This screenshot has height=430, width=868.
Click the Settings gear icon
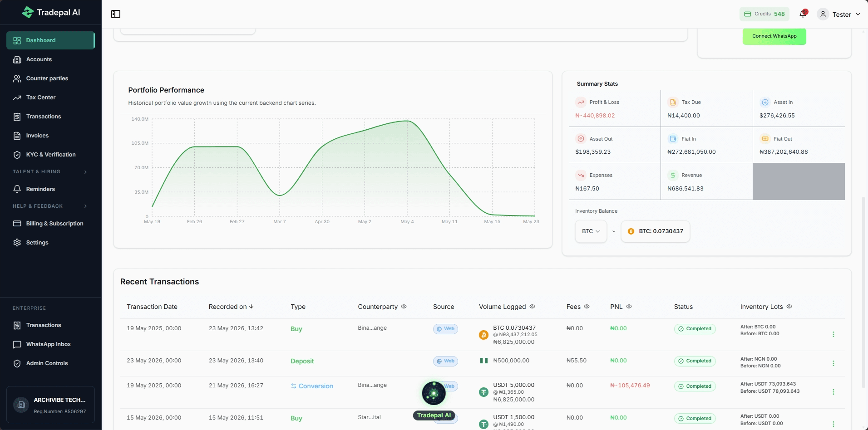(x=17, y=243)
